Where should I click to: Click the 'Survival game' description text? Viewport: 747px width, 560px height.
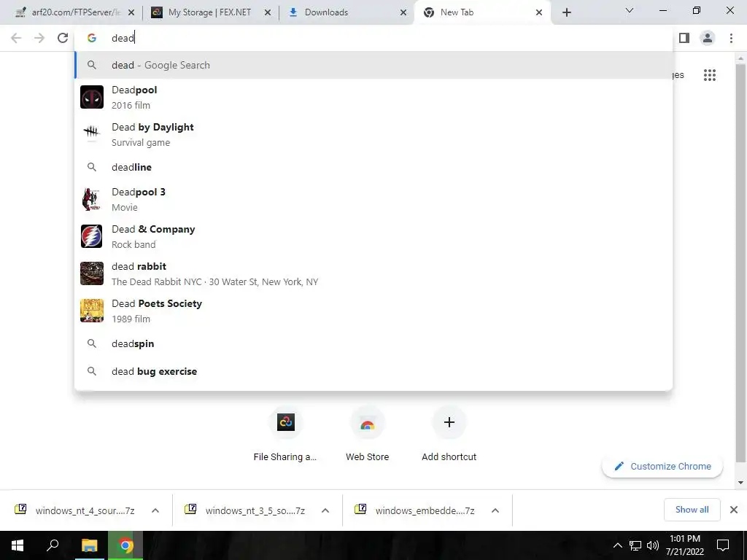click(x=141, y=142)
